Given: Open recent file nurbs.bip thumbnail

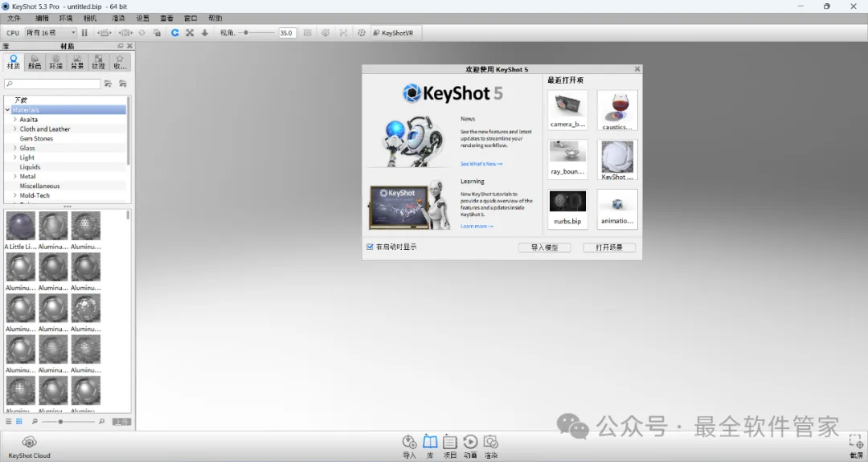Looking at the screenshot, I should click(x=567, y=209).
